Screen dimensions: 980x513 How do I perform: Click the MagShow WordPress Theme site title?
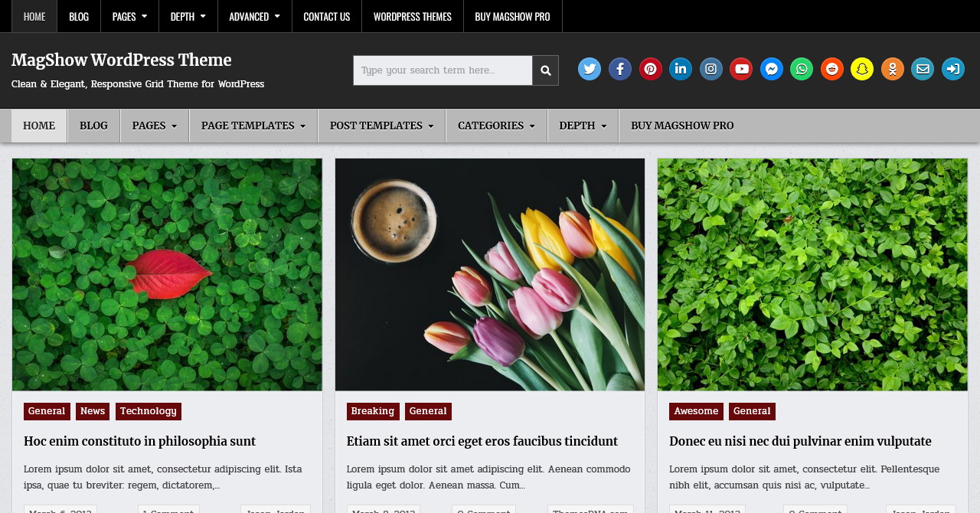coord(122,60)
